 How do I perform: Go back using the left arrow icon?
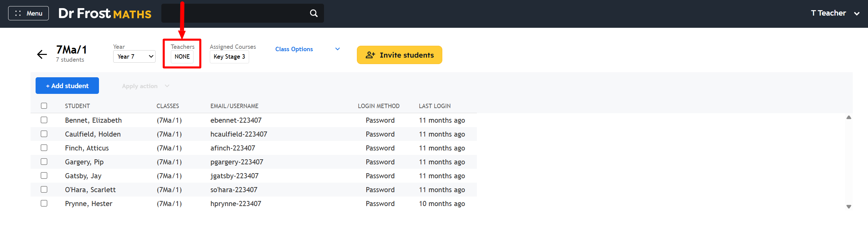pos(42,54)
